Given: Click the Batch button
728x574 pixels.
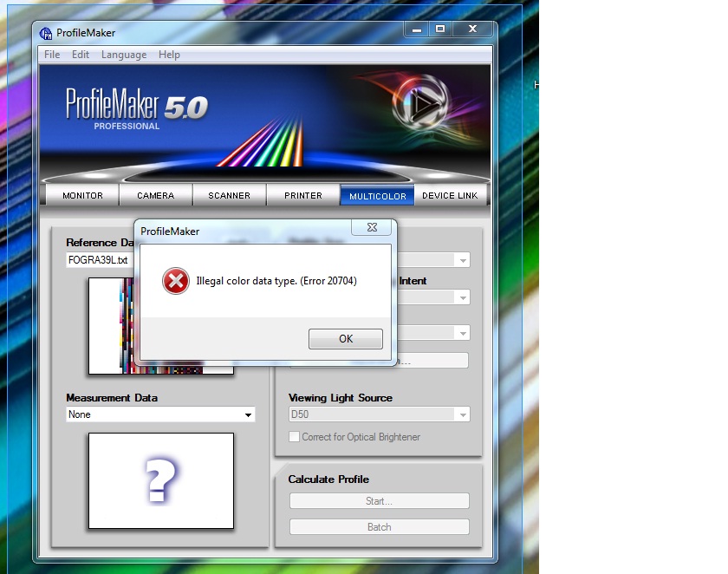Looking at the screenshot, I should tap(380, 527).
